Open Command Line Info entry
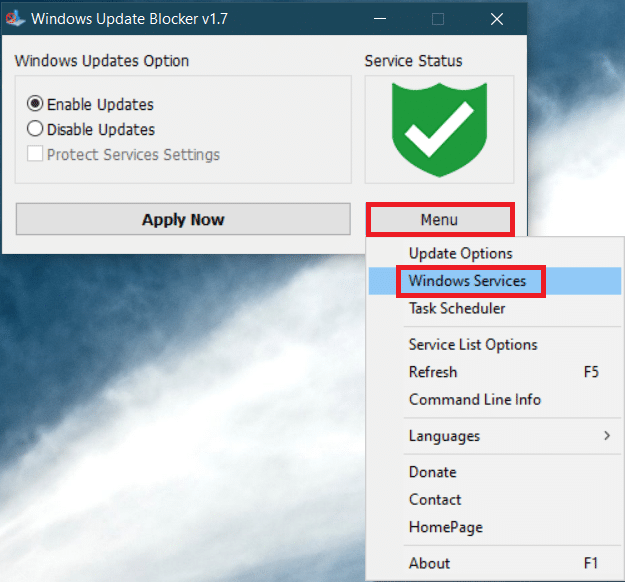The height and width of the screenshot is (582, 625). [x=495, y=400]
